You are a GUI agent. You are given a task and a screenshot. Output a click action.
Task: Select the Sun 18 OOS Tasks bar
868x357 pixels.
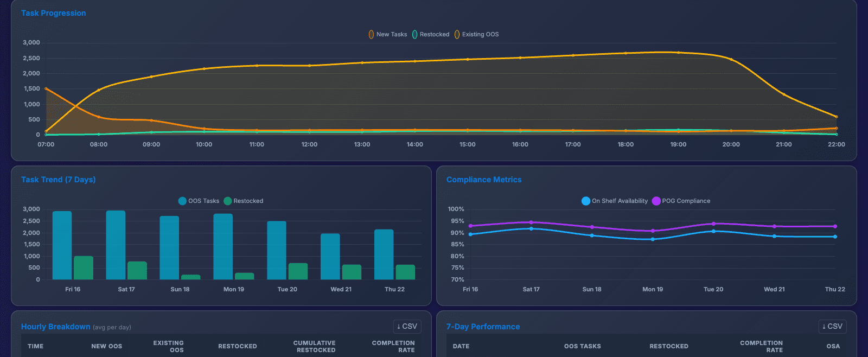169,247
